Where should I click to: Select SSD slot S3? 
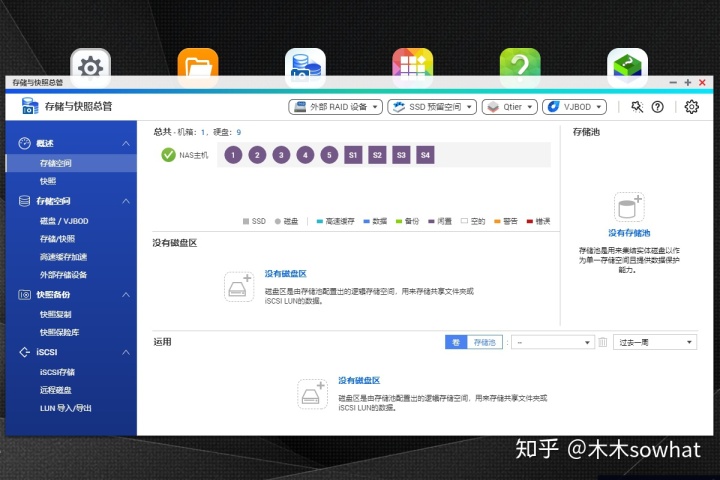[401, 155]
